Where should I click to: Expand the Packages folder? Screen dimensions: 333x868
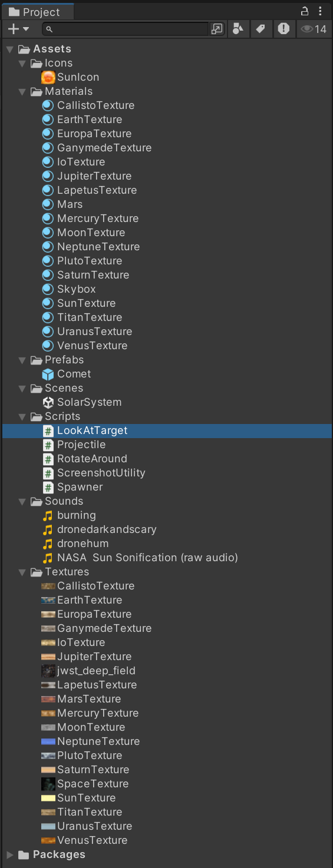(x=9, y=854)
